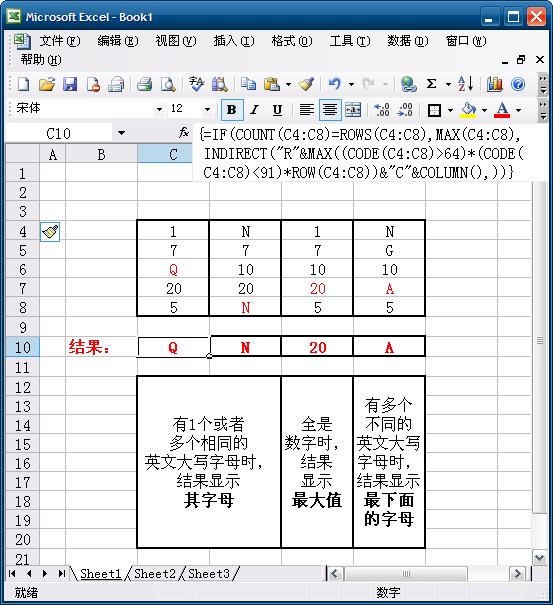
Task: Click the yellow Fill Color button
Action: [468, 110]
